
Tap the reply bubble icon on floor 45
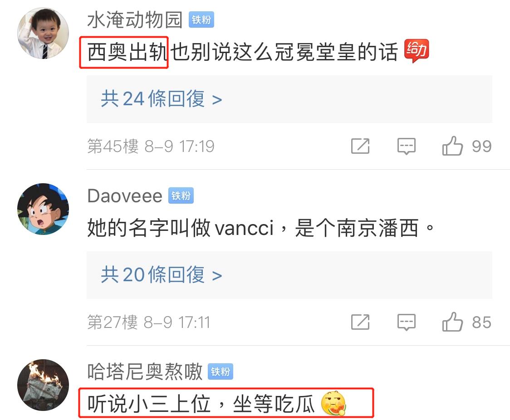pyautogui.click(x=406, y=147)
